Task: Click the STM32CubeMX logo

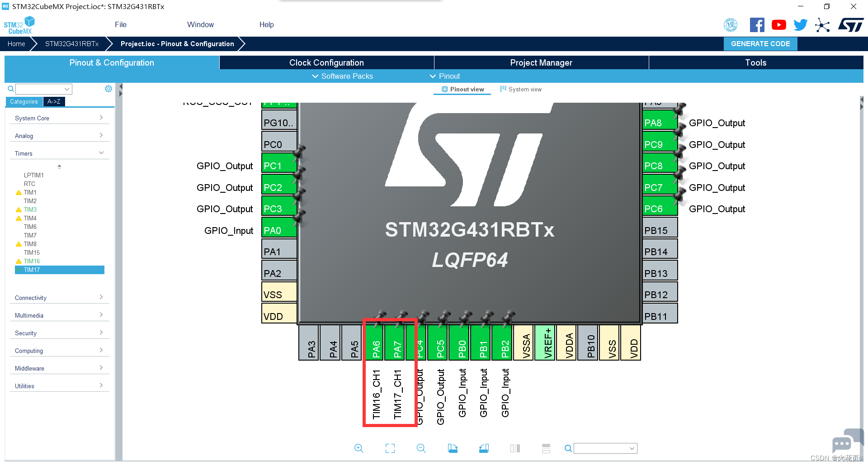Action: 19,25
